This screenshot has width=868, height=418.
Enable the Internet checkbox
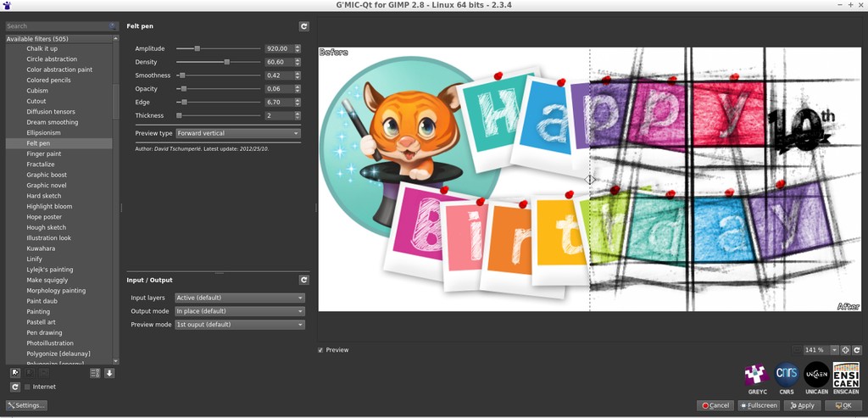28,387
